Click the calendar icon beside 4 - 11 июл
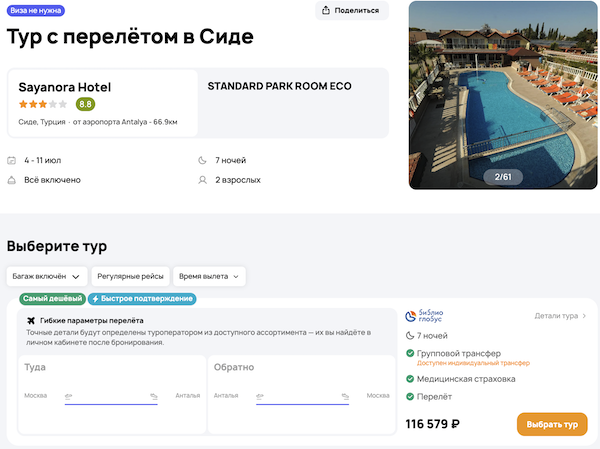 (x=12, y=160)
